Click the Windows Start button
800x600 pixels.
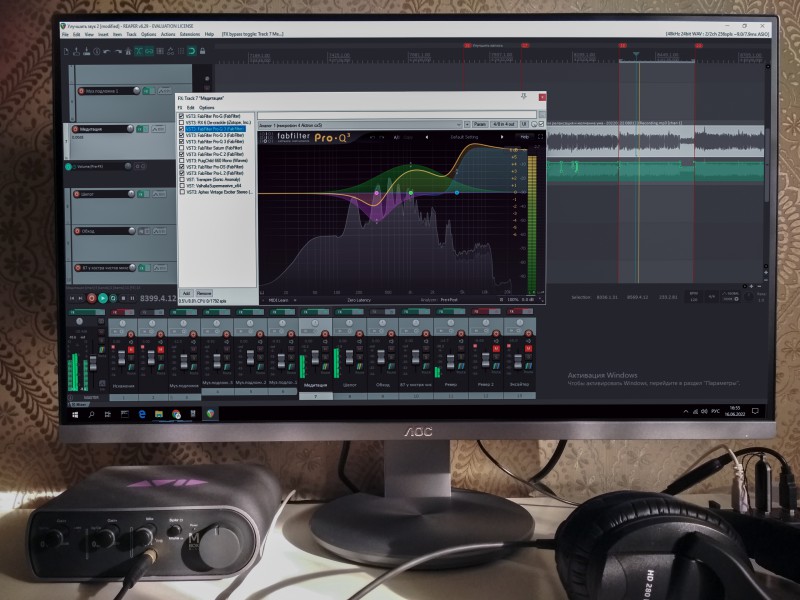(x=75, y=415)
